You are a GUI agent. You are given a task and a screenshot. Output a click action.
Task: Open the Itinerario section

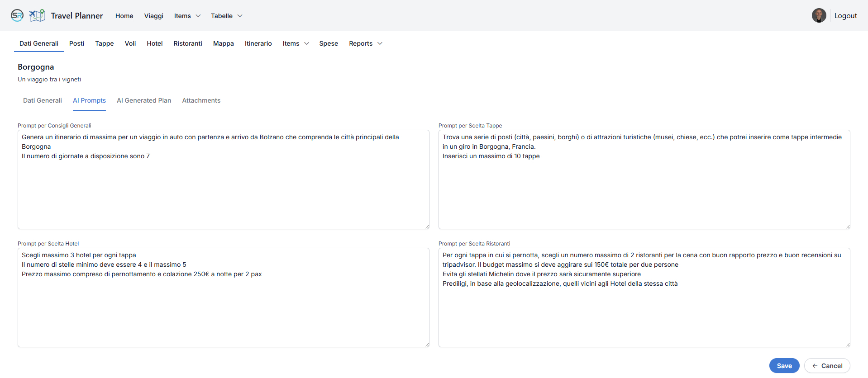point(258,43)
